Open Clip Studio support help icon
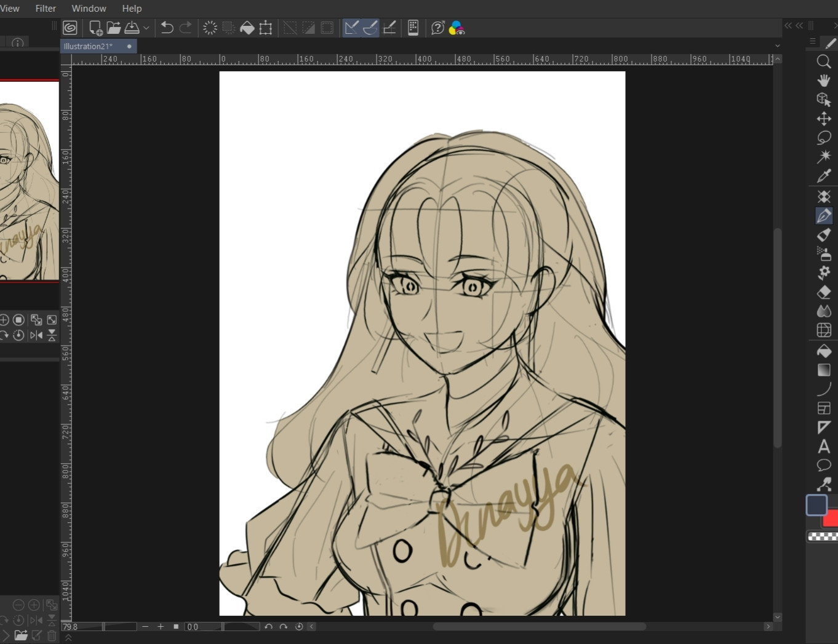The image size is (838, 644). click(437, 28)
